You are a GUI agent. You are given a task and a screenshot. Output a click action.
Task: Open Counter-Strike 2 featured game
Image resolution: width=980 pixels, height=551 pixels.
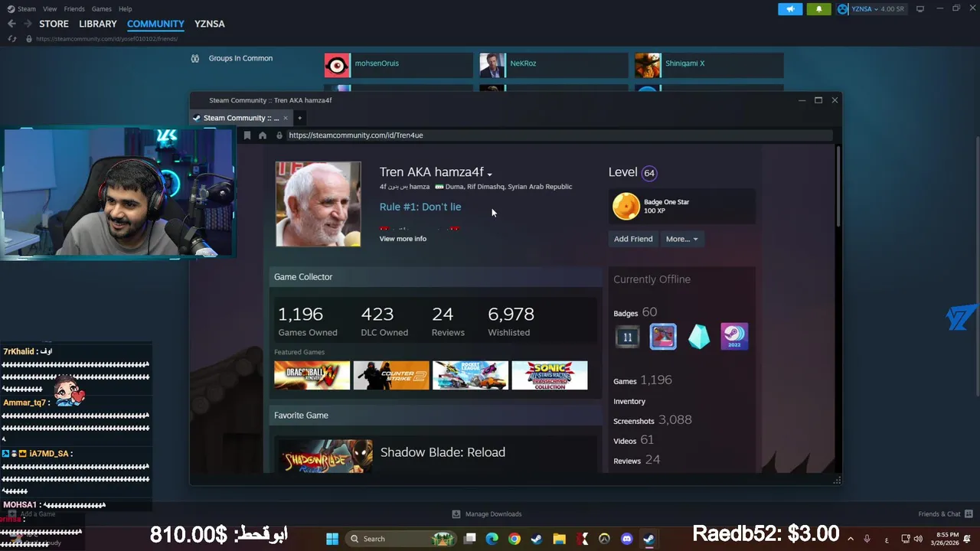[x=391, y=376]
